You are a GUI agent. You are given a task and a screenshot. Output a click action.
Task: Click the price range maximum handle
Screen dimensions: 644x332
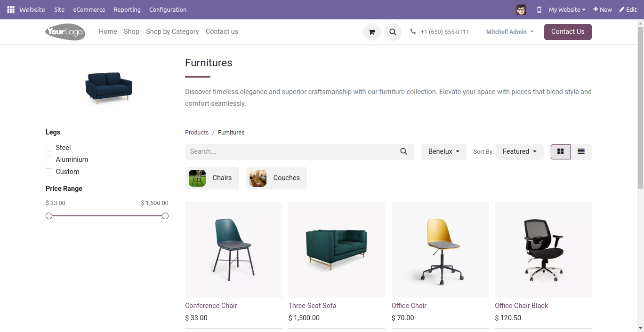(165, 216)
